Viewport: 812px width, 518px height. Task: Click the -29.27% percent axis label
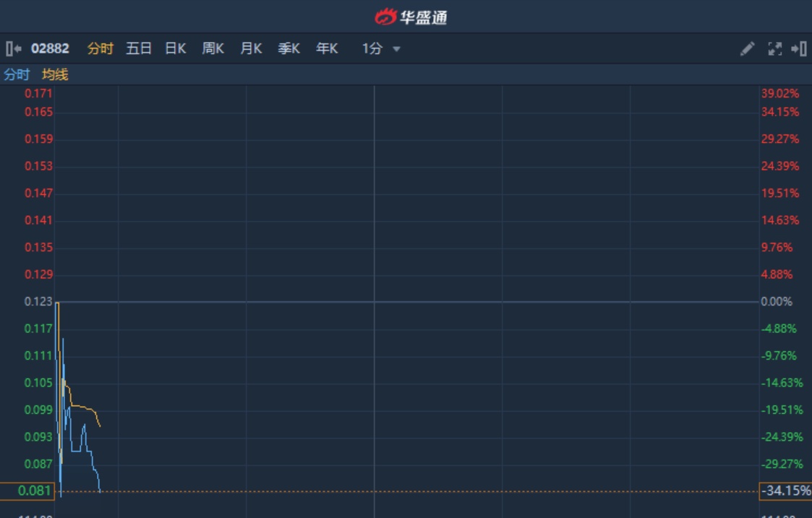(x=782, y=464)
